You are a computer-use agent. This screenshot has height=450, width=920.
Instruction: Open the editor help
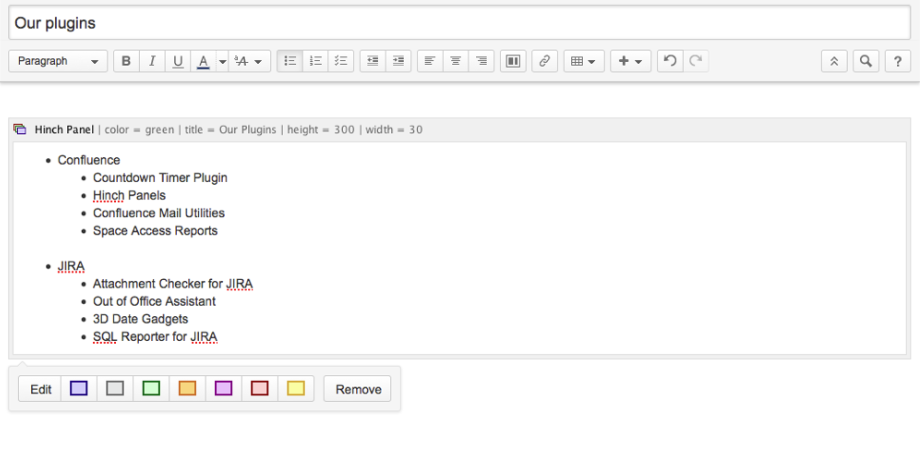pos(898,61)
